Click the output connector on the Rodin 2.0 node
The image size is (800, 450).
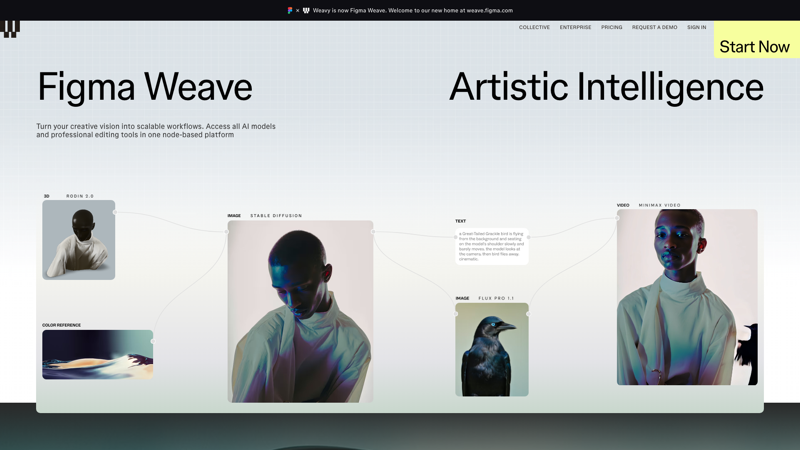(x=115, y=212)
